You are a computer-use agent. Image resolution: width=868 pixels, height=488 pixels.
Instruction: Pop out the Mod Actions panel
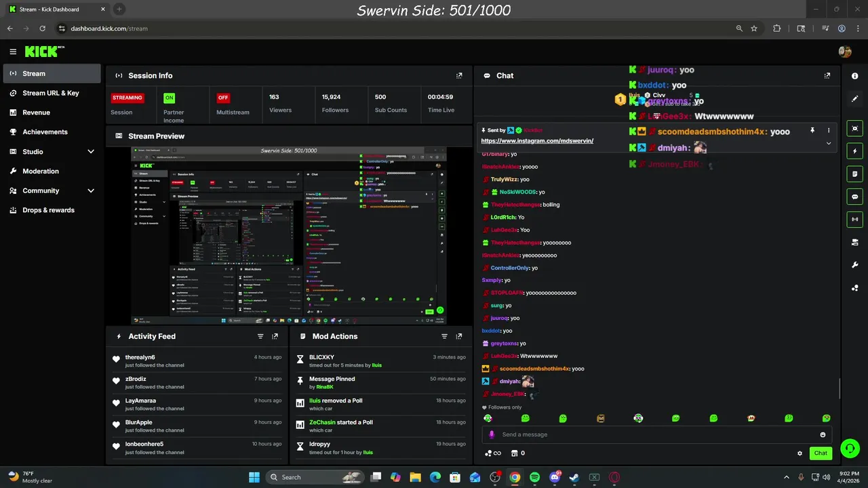pyautogui.click(x=459, y=336)
